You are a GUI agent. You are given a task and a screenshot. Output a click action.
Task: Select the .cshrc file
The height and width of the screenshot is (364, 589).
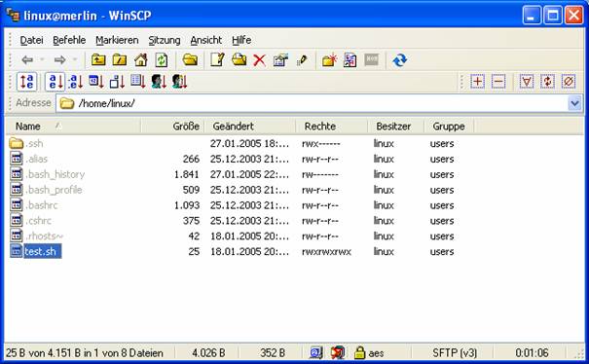click(x=30, y=221)
